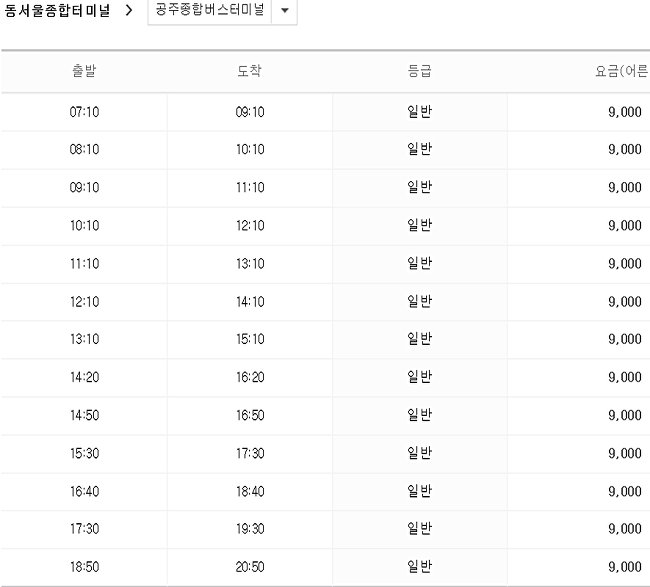This screenshot has width=650, height=587.
Task: Click the 등급 column header
Action: [420, 71]
